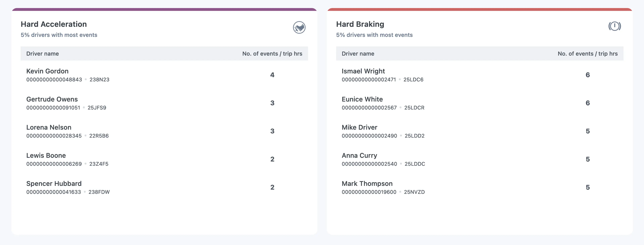
Task: Select Mike Driver in braking list
Action: (359, 127)
